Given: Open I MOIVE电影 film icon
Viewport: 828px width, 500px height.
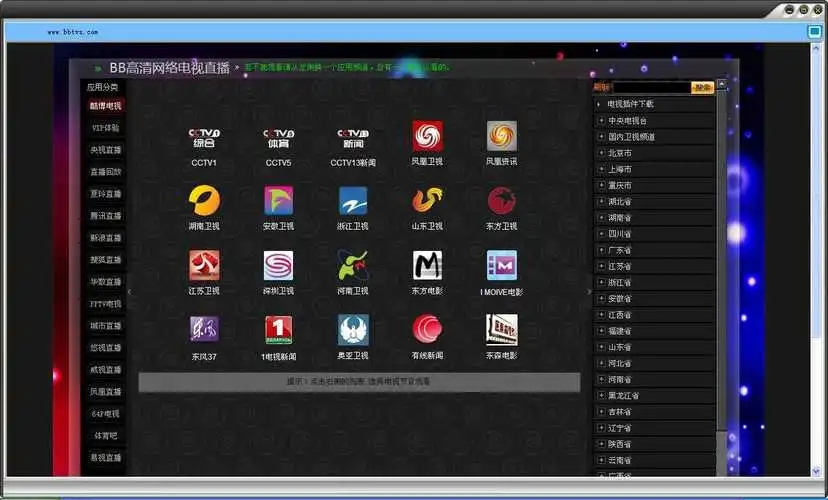Looking at the screenshot, I should click(x=502, y=265).
